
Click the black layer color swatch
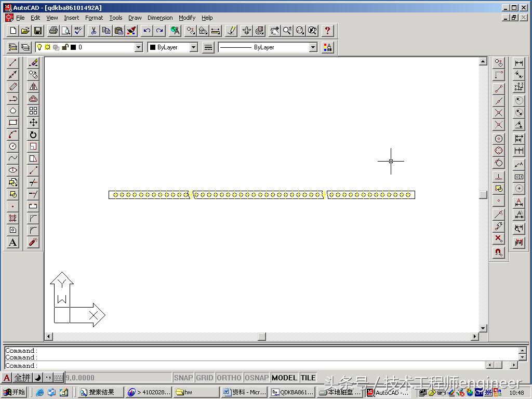pos(73,47)
